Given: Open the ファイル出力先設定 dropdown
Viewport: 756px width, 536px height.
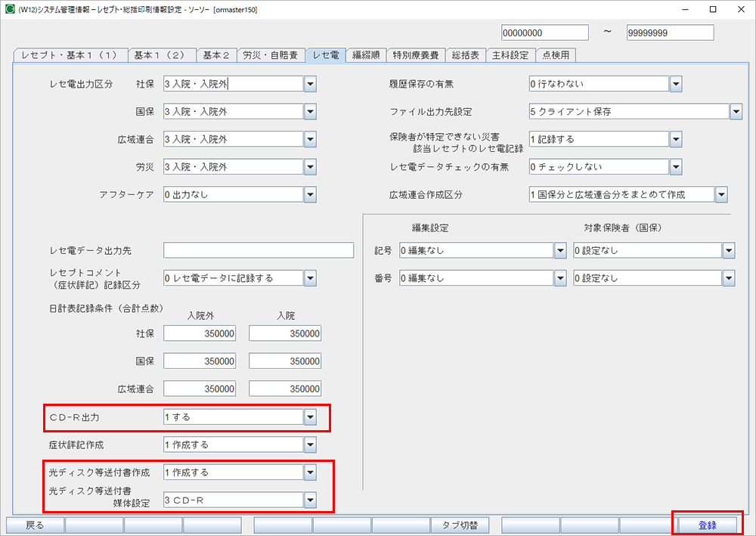Looking at the screenshot, I should [736, 111].
